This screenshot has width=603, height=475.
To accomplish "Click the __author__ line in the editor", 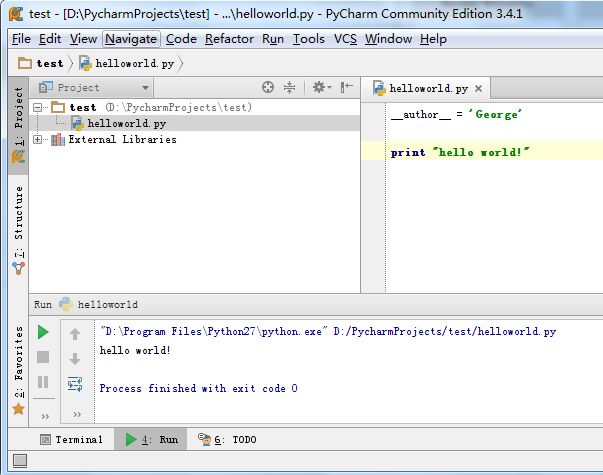I will pos(456,114).
